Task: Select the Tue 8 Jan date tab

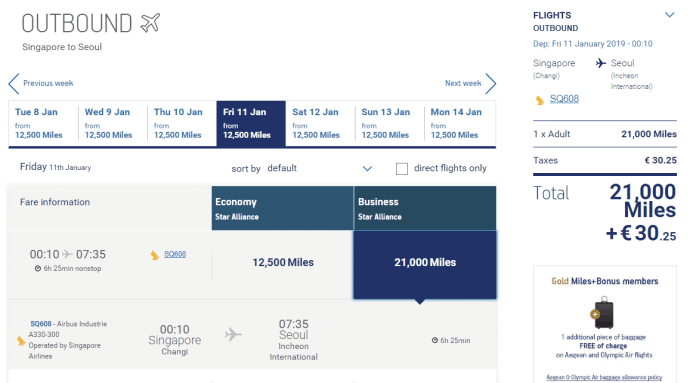Action: 43,123
